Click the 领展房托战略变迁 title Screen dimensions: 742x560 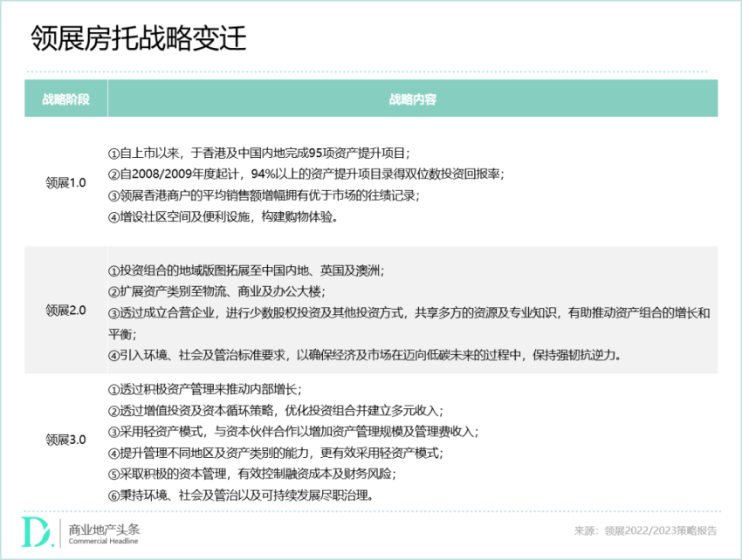click(x=138, y=38)
